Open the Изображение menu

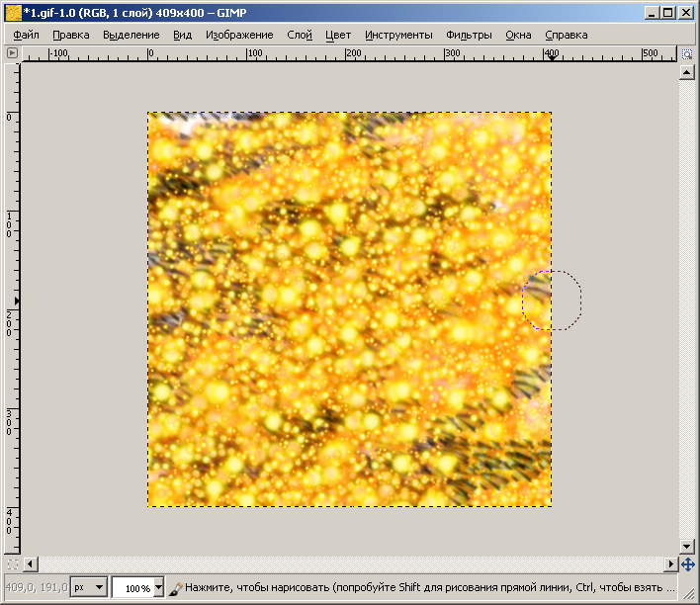(239, 35)
